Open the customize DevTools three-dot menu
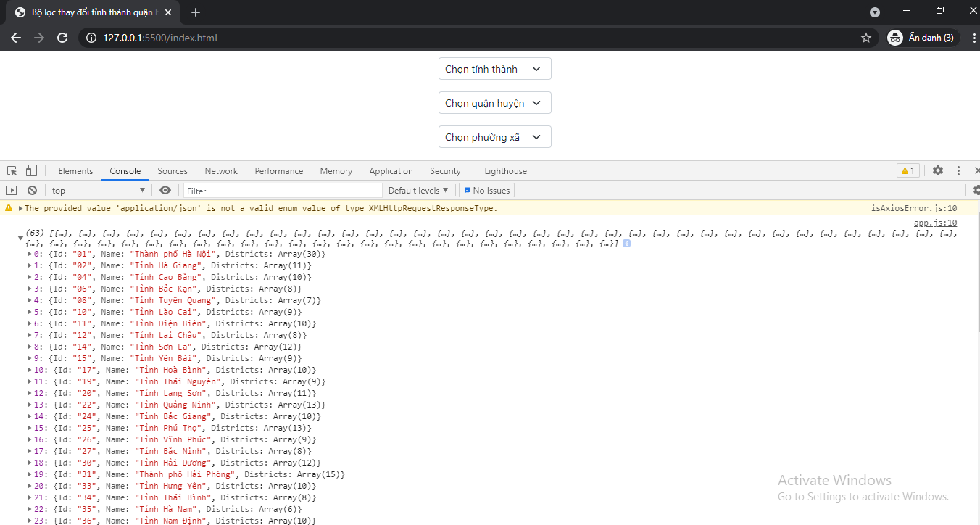Viewport: 980px width, 525px height. (958, 170)
